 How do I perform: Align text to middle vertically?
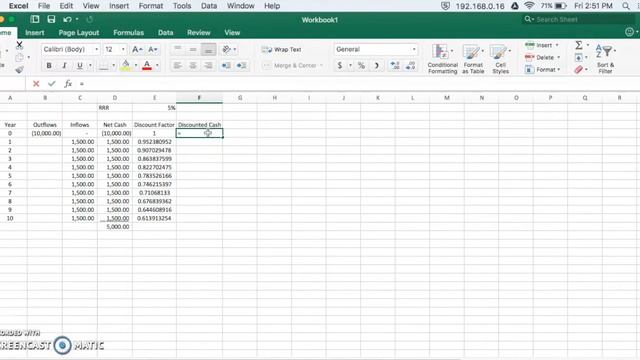(193, 49)
